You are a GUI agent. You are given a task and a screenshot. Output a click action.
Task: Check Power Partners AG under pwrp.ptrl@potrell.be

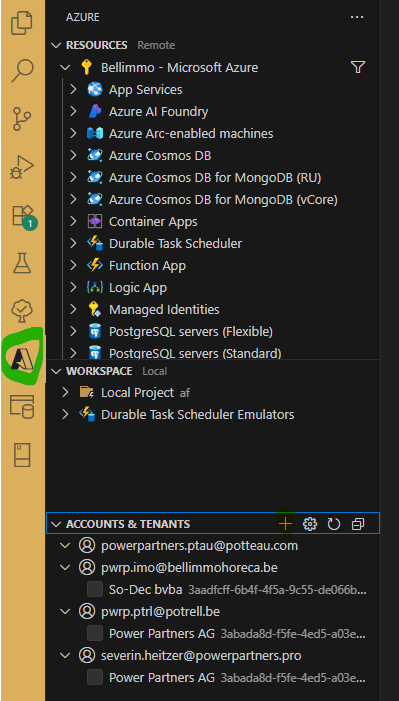(x=95, y=633)
